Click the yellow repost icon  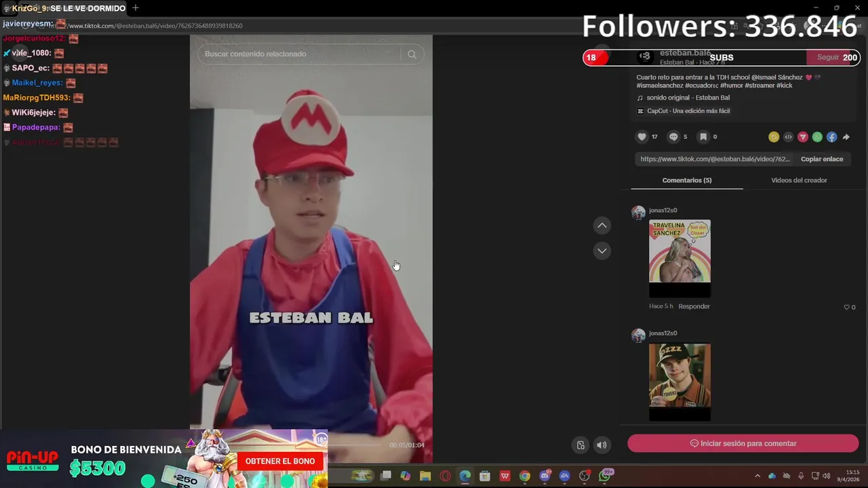click(774, 137)
